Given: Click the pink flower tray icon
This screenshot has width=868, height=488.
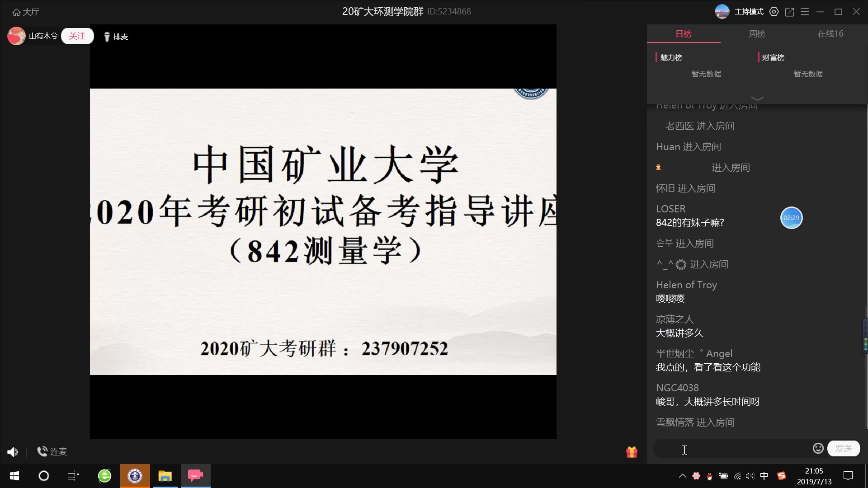Looking at the screenshot, I should (x=696, y=476).
